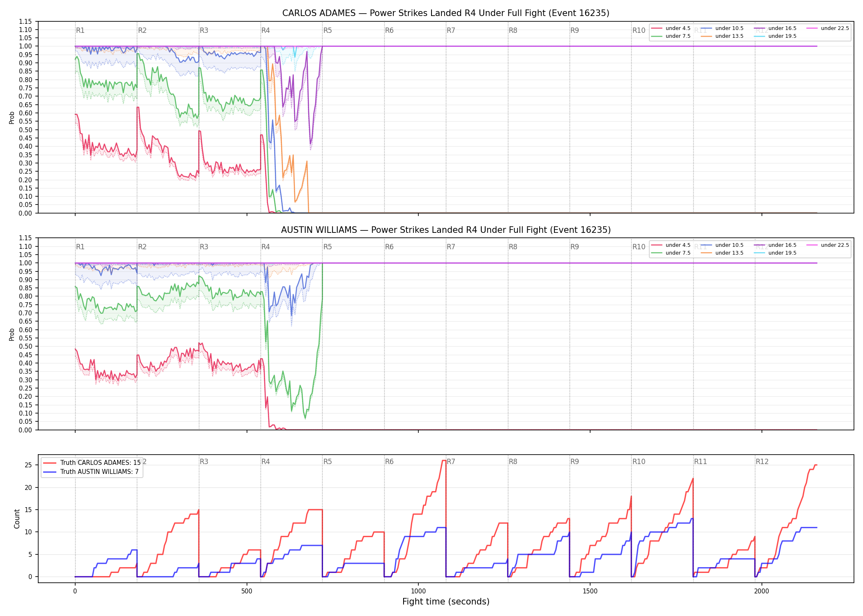The height and width of the screenshot is (616, 863).
Task: Select 'under 19.5' in Austin Williams legend
Action: [x=775, y=253]
